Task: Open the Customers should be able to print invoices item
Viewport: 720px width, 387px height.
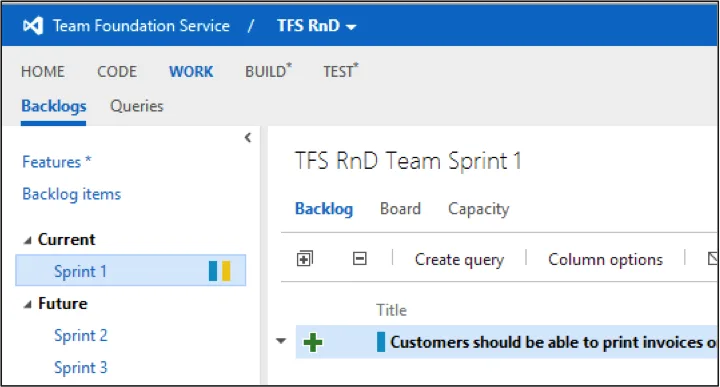Action: (x=553, y=342)
